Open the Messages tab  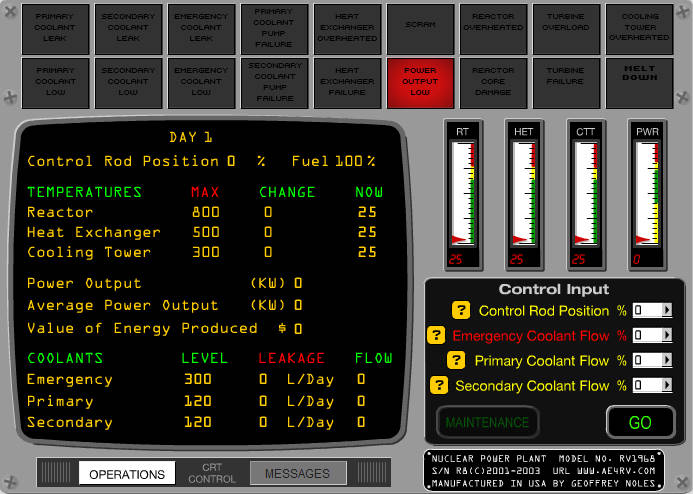tap(298, 473)
